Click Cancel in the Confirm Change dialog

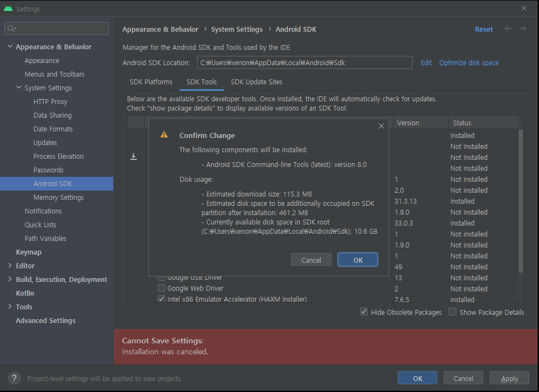pyautogui.click(x=311, y=260)
